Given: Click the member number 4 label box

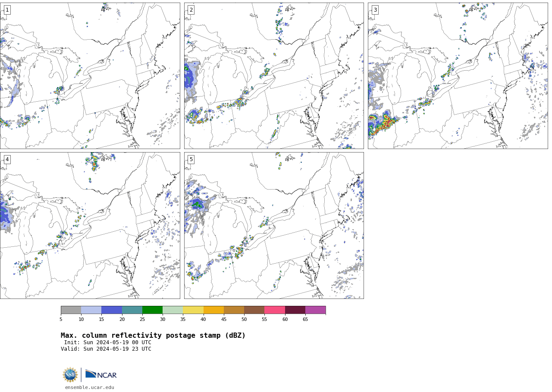Looking at the screenshot, I should (7, 159).
